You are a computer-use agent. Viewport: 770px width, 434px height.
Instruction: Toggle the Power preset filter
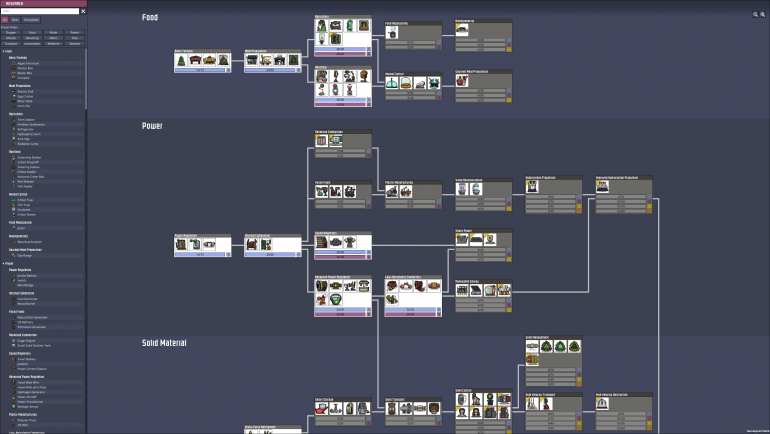pos(74,33)
